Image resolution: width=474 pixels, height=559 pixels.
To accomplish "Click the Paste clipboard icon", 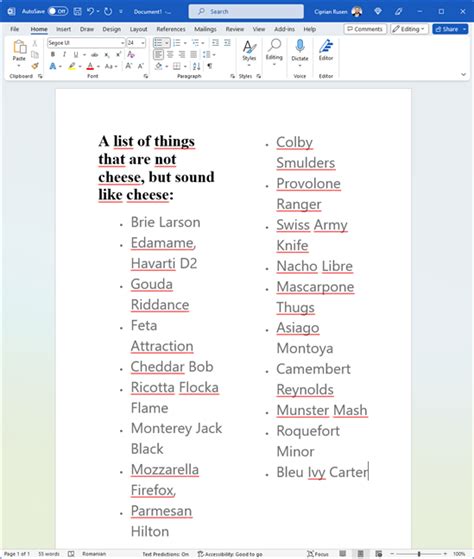I will tap(19, 47).
